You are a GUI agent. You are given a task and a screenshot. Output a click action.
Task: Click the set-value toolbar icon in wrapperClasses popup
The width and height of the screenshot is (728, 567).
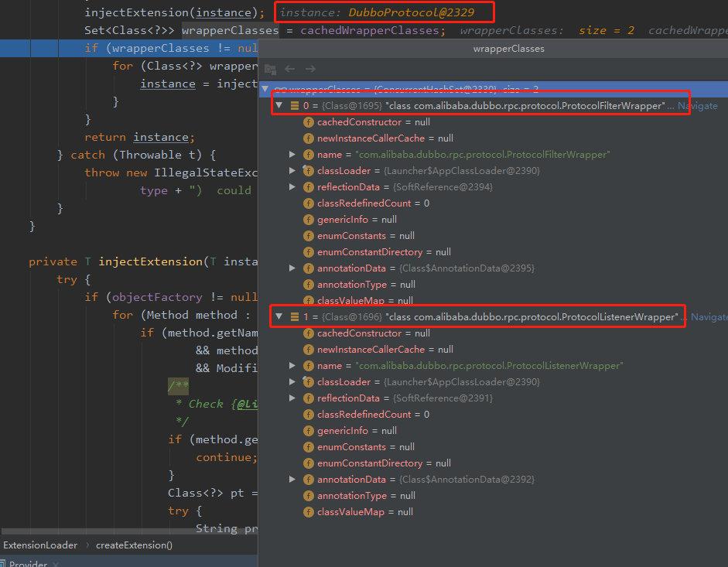[x=270, y=69]
